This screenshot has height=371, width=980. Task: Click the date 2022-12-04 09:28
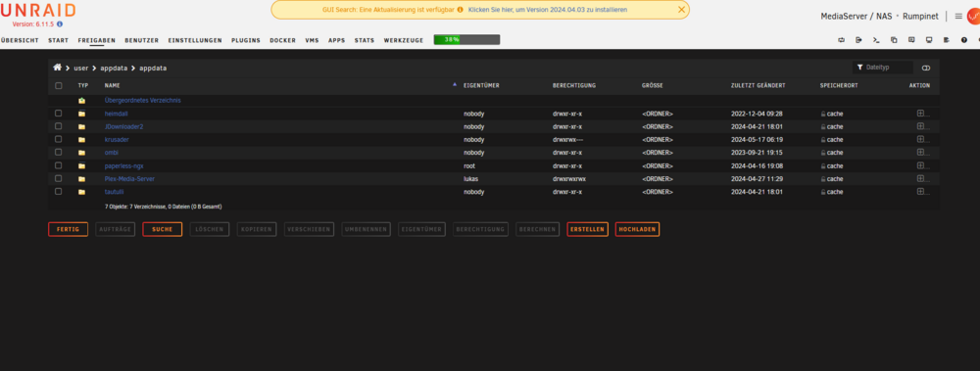757,114
